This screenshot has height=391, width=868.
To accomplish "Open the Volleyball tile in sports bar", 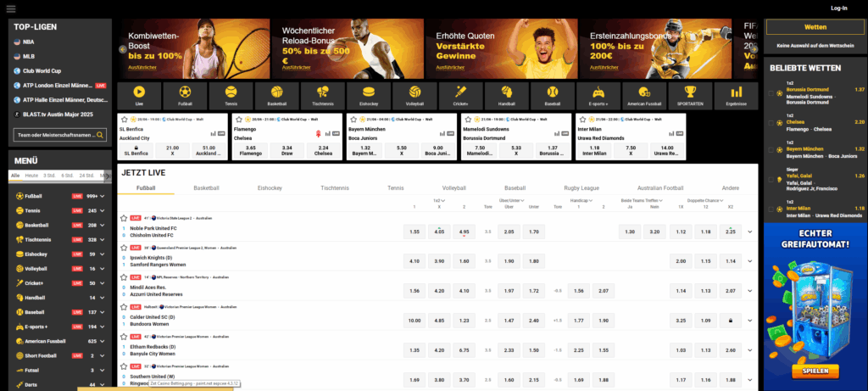I will pos(415,96).
